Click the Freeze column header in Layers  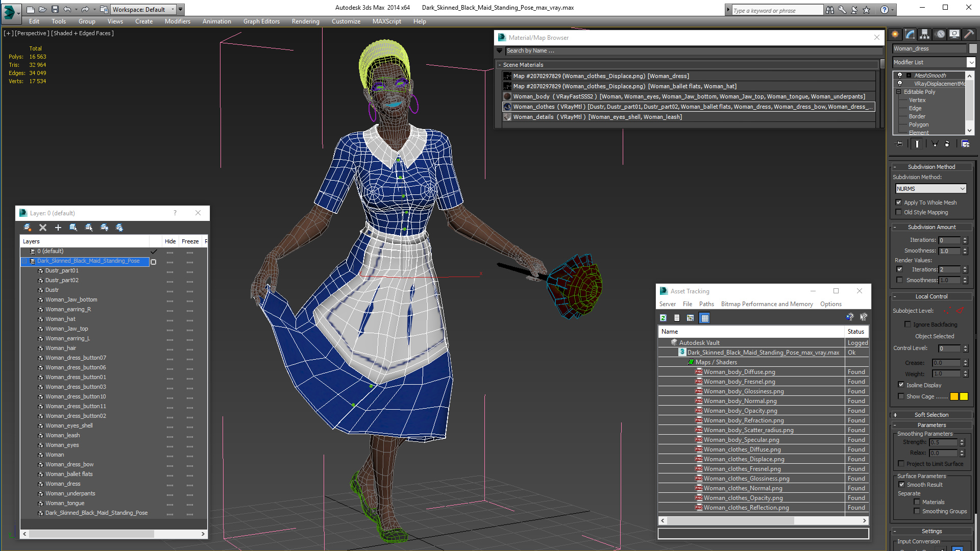click(x=190, y=241)
